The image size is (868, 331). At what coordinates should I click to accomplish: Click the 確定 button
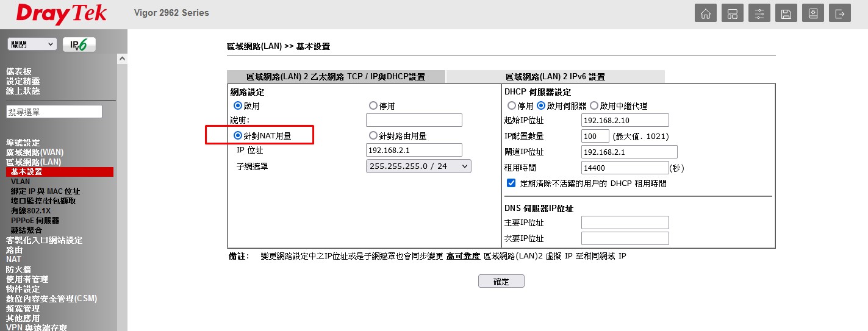(x=501, y=281)
